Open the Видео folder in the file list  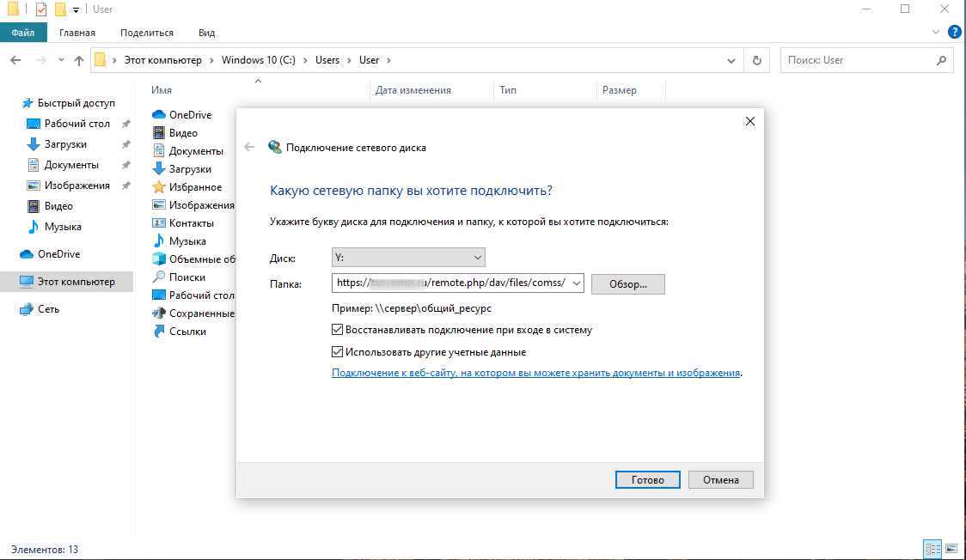coord(175,133)
